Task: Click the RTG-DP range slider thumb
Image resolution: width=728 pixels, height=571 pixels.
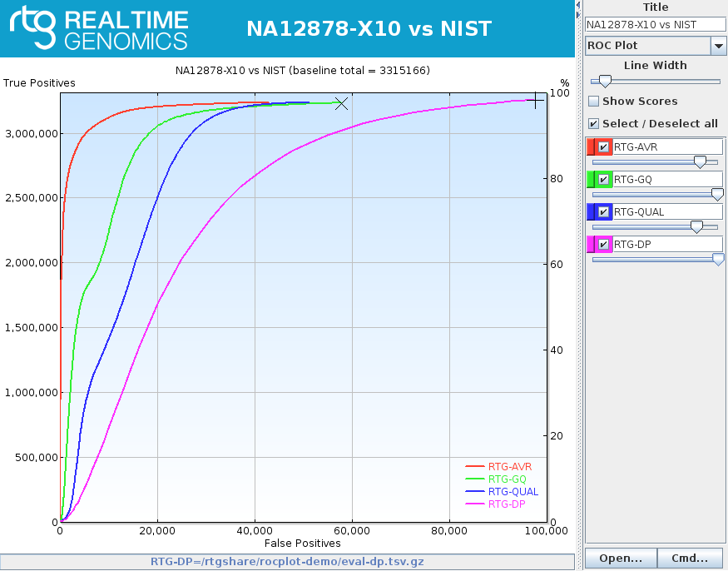Action: [x=718, y=259]
